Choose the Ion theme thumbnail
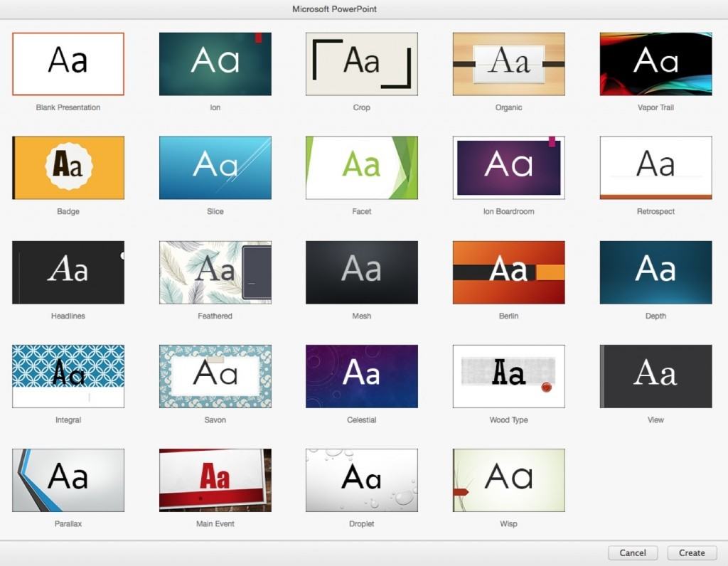Screen dimensions: 728x566 click(215, 64)
